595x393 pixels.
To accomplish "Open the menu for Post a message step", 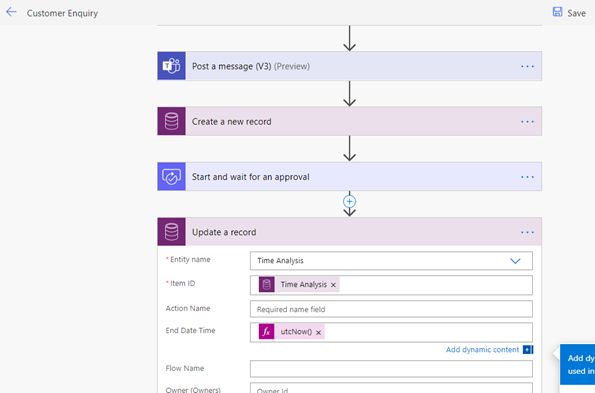I will click(527, 66).
